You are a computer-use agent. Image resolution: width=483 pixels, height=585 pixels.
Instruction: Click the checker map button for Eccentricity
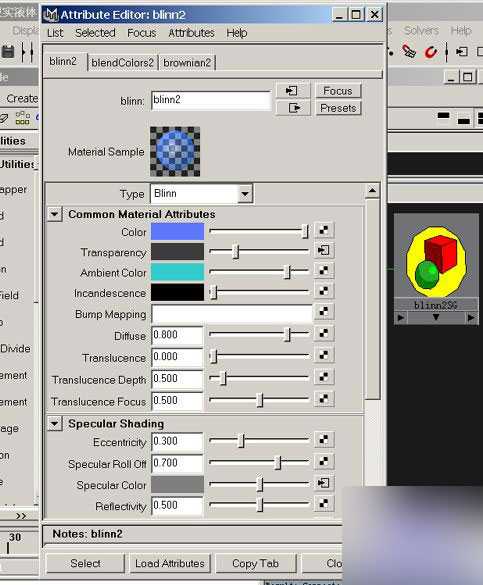tap(323, 440)
